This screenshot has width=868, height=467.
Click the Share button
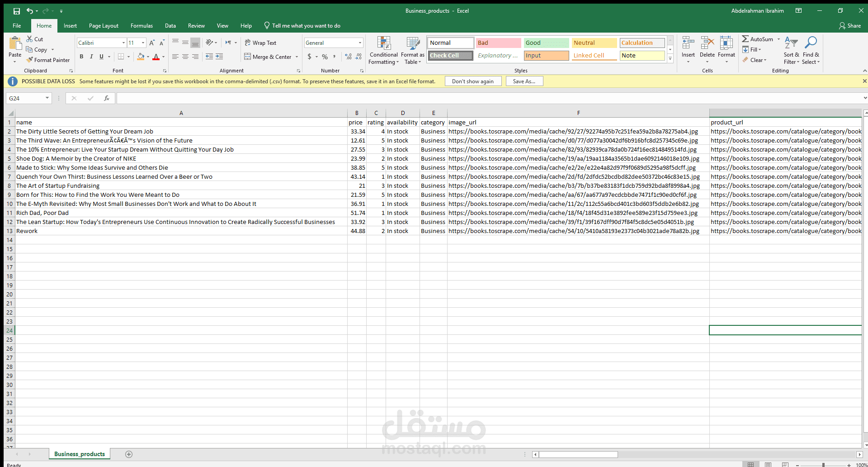850,26
